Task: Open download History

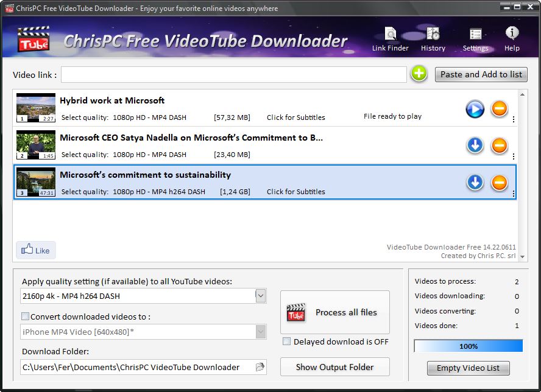Action: pyautogui.click(x=433, y=40)
